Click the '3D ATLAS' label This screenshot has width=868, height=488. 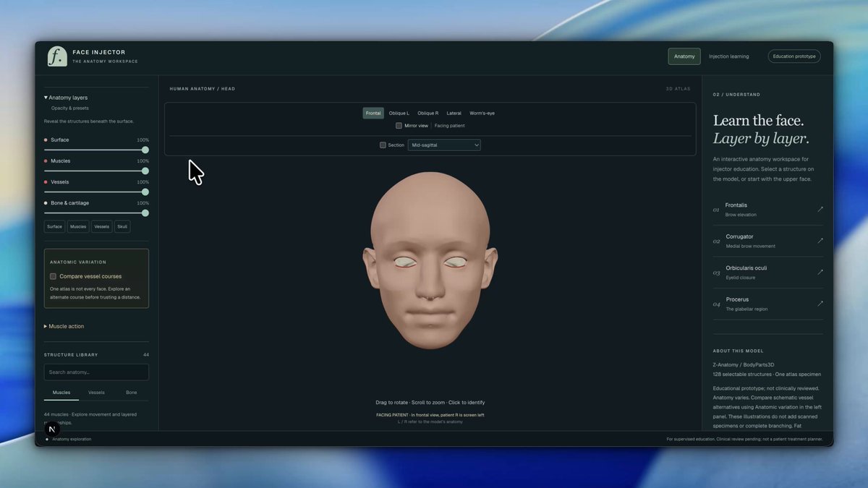click(x=678, y=89)
